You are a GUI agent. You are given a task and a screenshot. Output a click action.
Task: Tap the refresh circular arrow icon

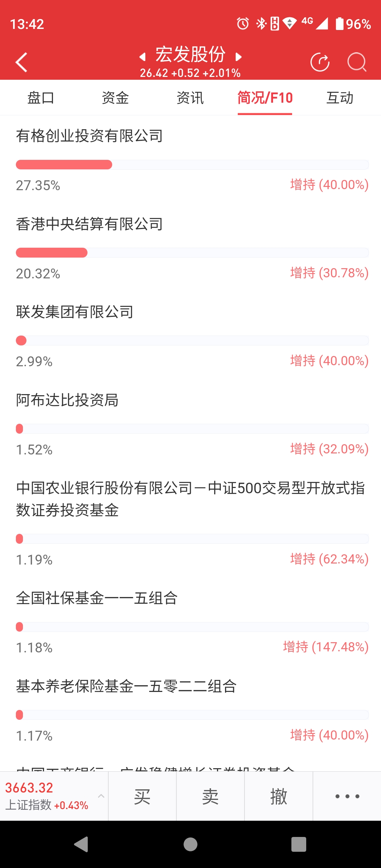point(320,62)
